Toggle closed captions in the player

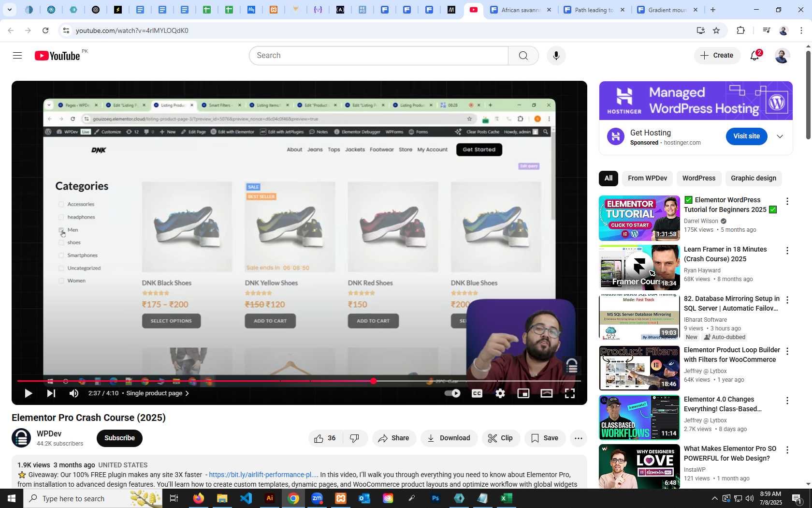477,393
